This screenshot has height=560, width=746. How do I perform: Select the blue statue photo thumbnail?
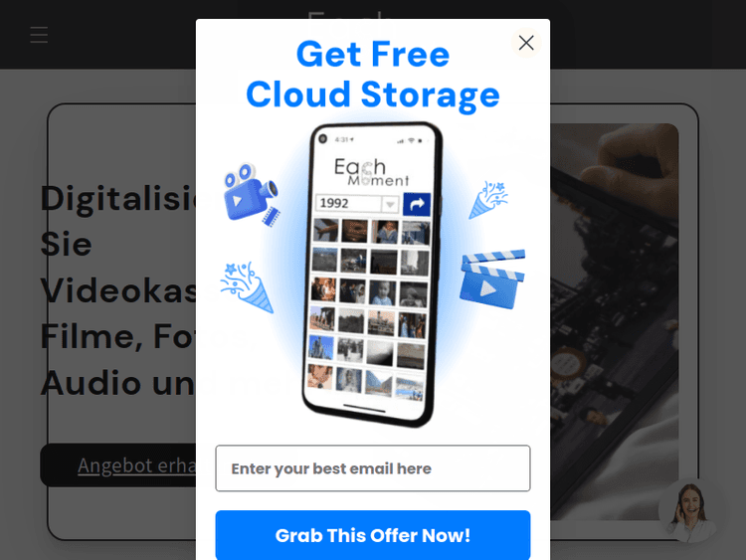click(321, 346)
